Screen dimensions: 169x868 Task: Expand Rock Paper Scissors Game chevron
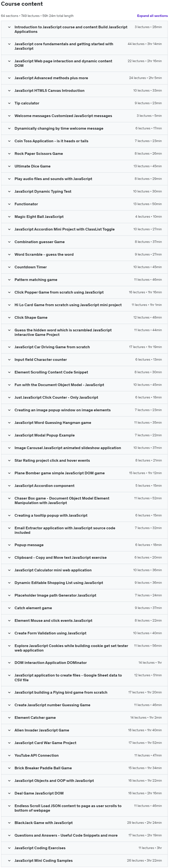[9, 154]
